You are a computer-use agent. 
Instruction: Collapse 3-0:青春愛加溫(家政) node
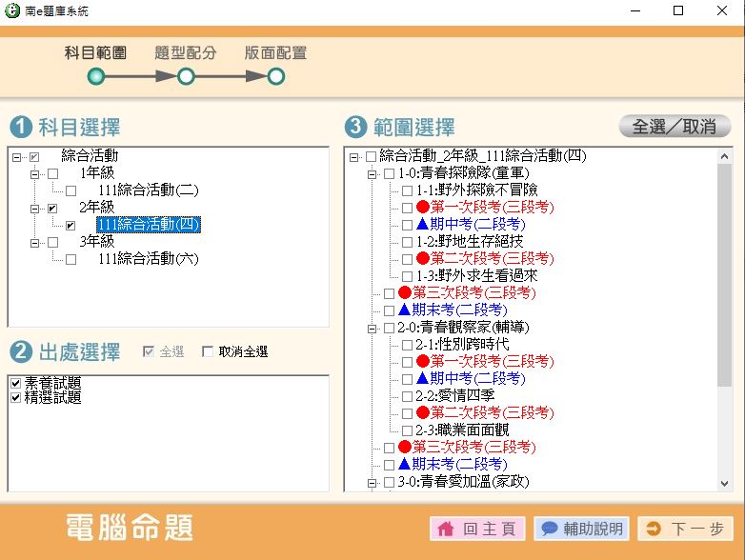(372, 483)
